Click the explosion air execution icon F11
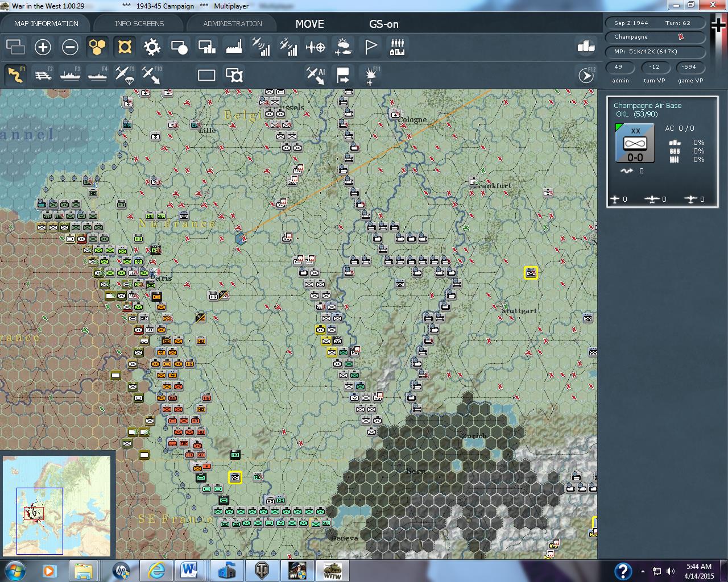 [371, 75]
